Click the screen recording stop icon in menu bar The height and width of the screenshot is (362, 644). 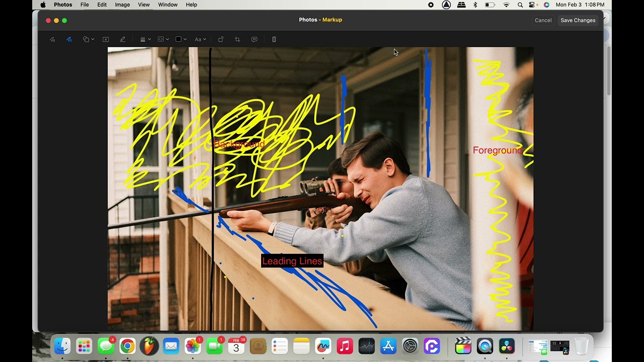[x=431, y=5]
